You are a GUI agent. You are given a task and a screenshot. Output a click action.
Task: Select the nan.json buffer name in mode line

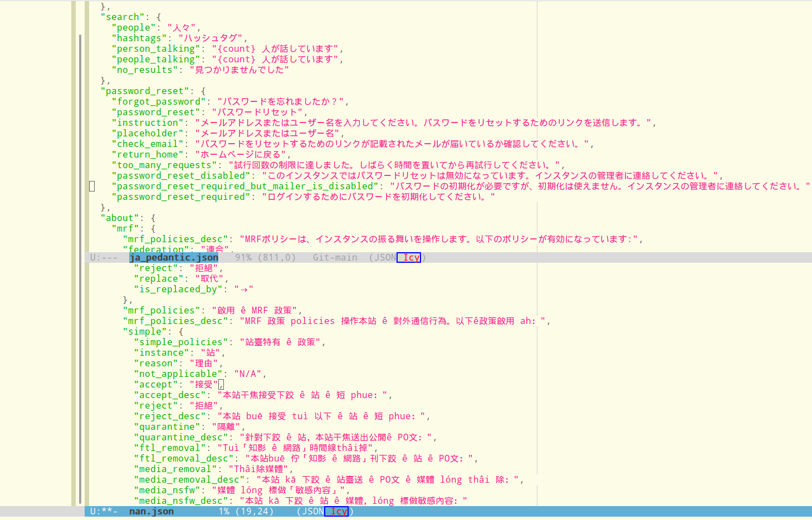[x=151, y=511]
